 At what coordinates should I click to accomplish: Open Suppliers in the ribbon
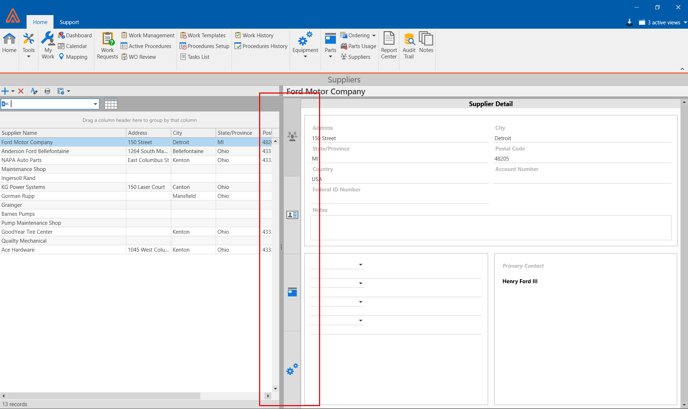355,57
